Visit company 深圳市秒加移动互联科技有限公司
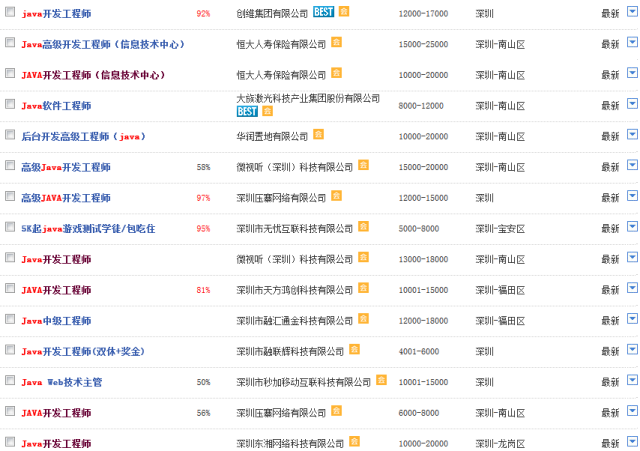The height and width of the screenshot is (451, 640). pyautogui.click(x=304, y=382)
